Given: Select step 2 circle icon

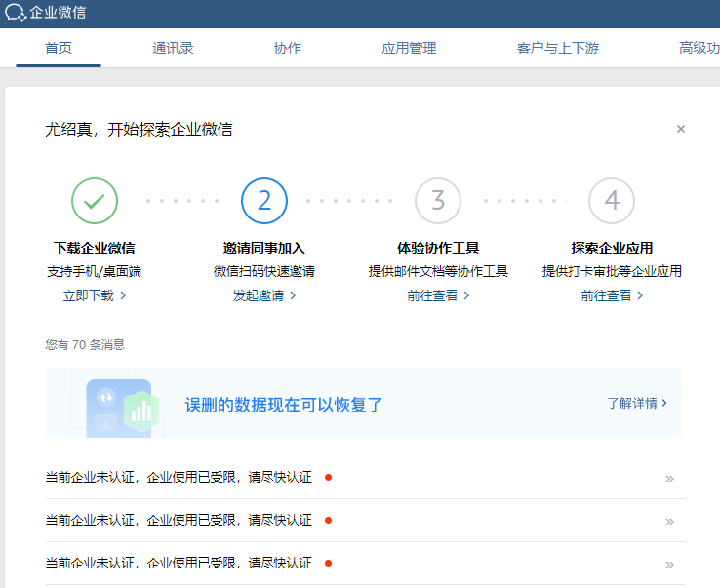Looking at the screenshot, I should point(264,201).
